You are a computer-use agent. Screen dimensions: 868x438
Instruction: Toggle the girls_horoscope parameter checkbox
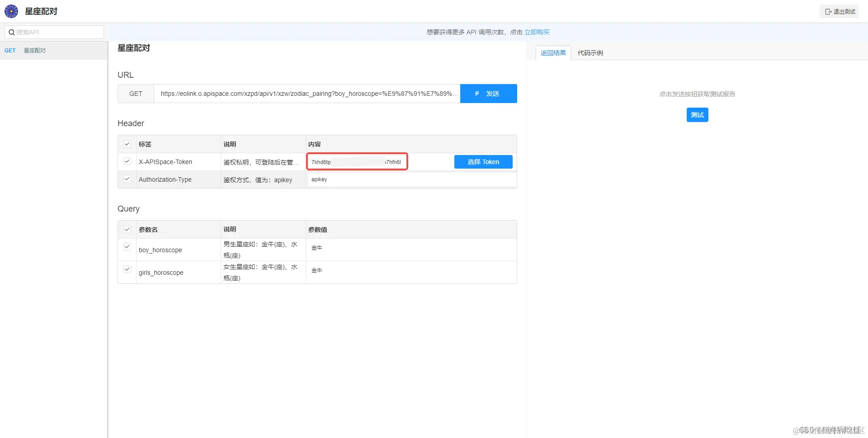click(127, 269)
